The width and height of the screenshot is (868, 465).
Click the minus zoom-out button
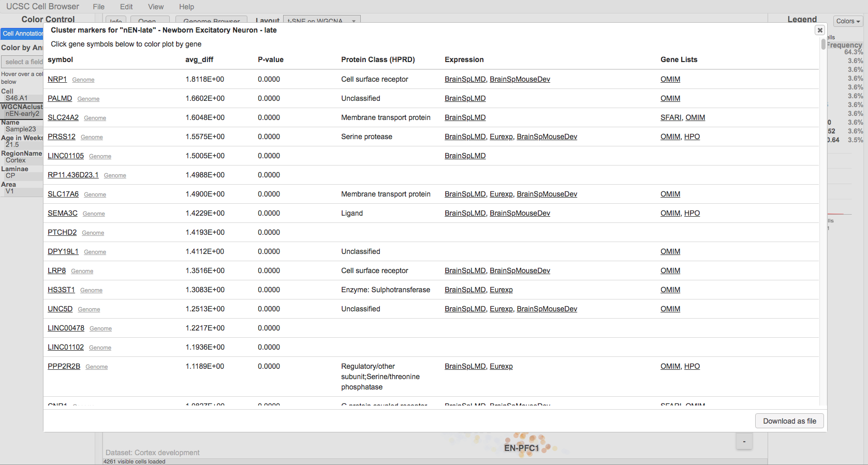(x=744, y=441)
